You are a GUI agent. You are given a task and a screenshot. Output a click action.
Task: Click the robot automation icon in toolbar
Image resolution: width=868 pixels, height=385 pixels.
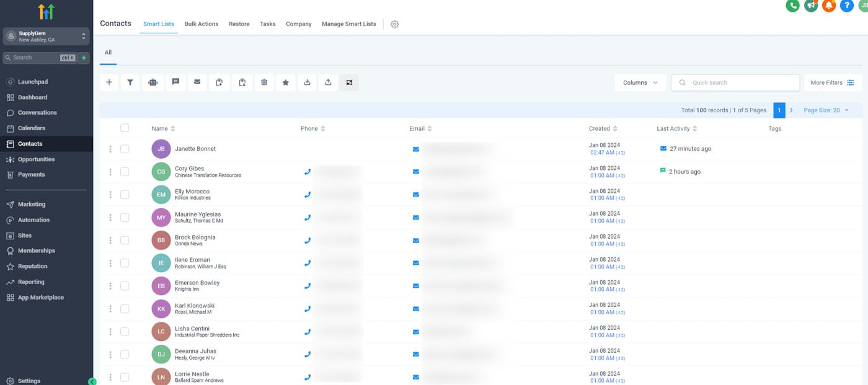(153, 82)
